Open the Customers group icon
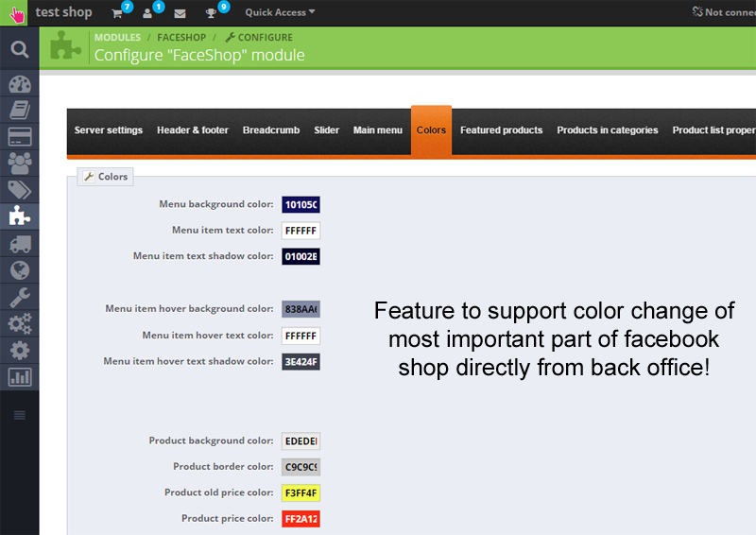 click(x=19, y=163)
